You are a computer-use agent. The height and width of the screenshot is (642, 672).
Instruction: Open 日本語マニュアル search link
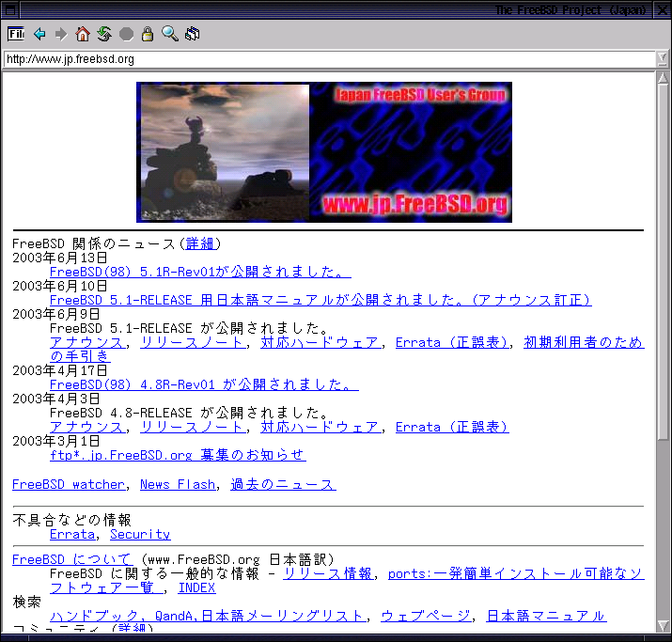(x=546, y=617)
